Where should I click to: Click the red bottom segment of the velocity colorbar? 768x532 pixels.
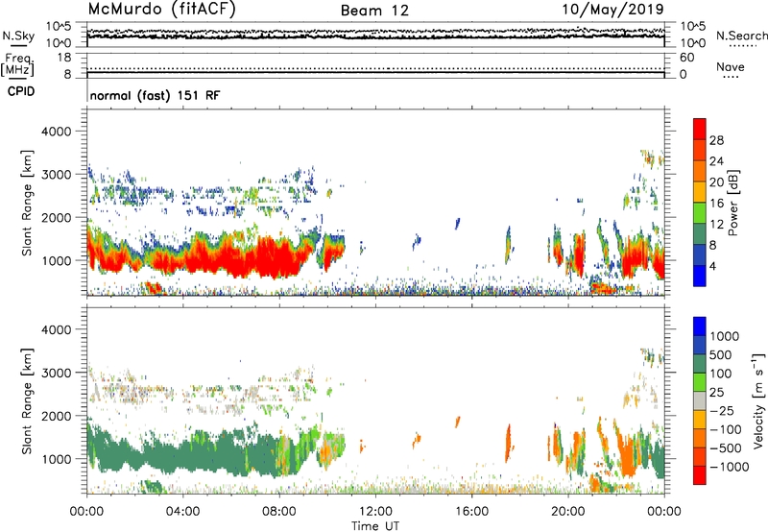700,475
